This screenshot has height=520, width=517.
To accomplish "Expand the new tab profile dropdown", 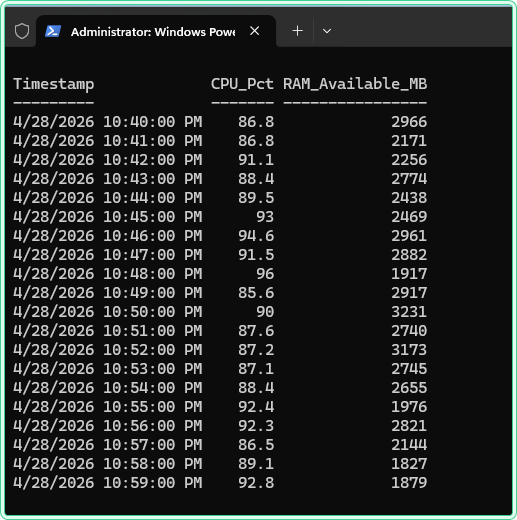I will (327, 31).
